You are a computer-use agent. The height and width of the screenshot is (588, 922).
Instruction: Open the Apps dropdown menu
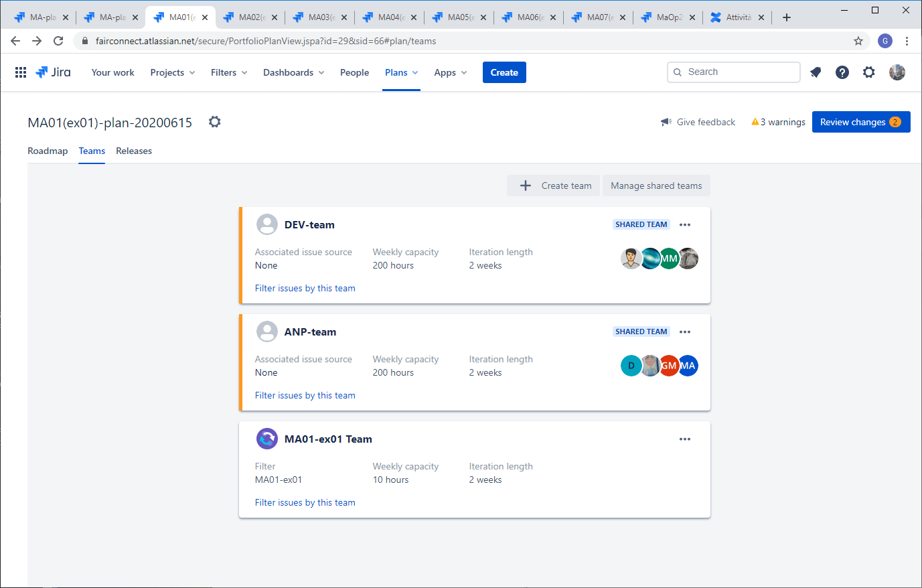coord(451,72)
